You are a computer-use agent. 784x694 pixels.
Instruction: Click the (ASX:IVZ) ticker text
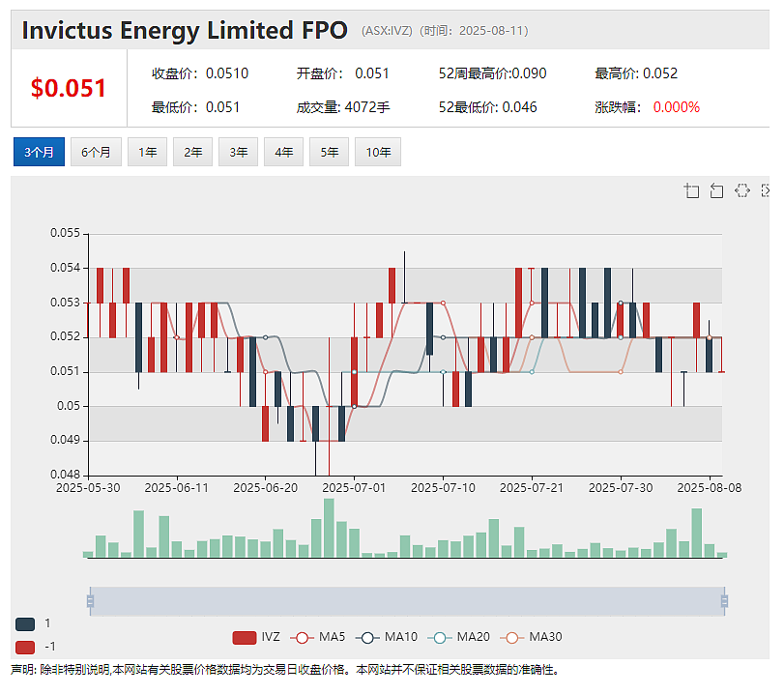(387, 31)
